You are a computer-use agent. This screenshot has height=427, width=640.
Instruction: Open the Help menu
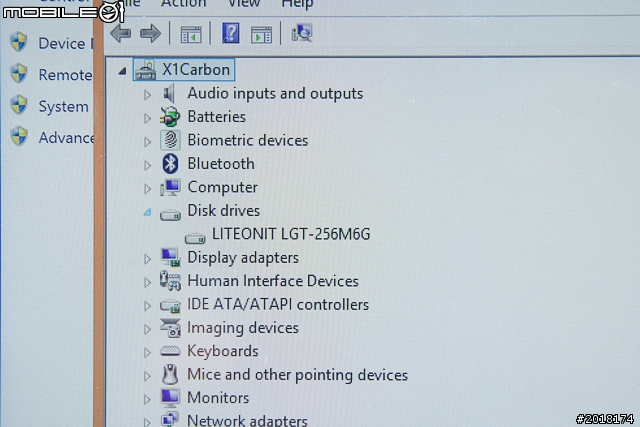pos(298,4)
